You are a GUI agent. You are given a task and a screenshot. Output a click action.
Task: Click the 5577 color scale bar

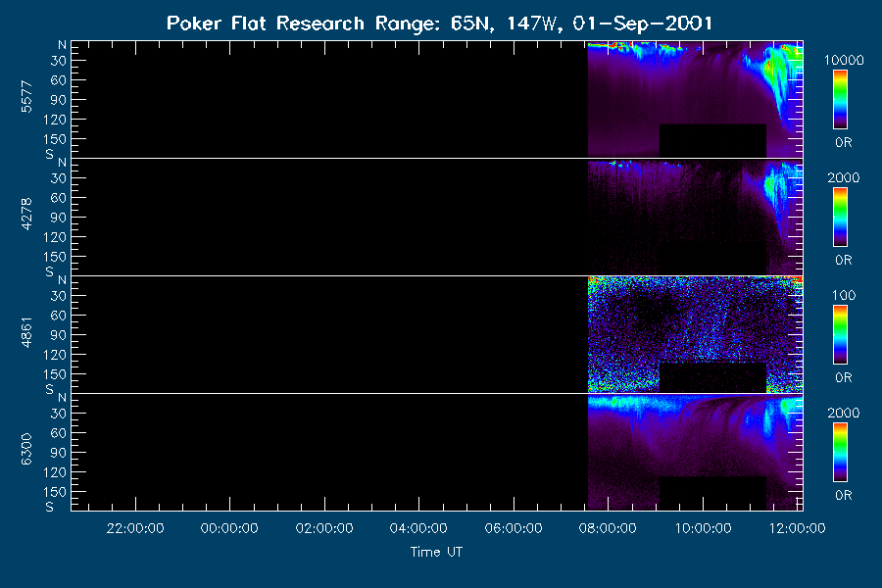[840, 100]
